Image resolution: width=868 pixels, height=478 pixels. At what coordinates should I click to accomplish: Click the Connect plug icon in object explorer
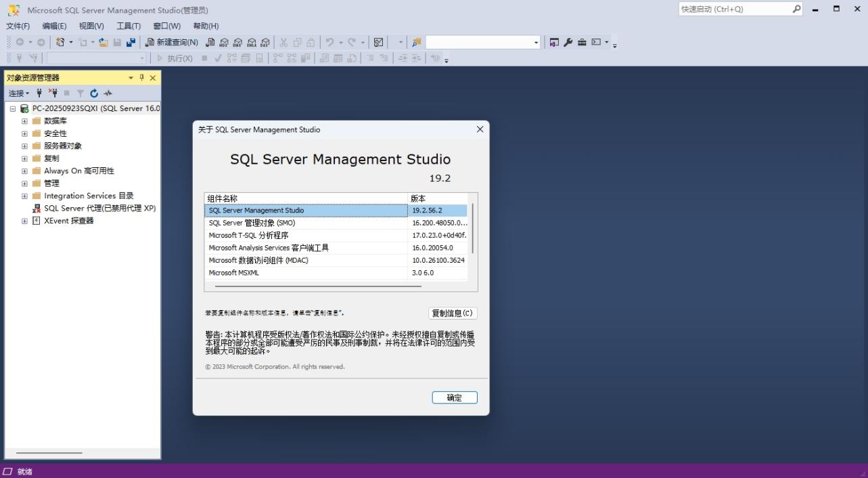tap(39, 93)
